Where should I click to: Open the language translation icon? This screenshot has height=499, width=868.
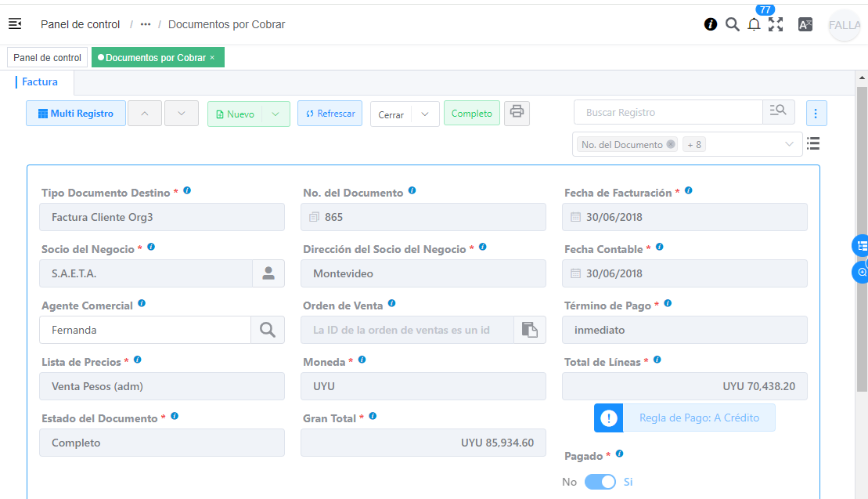(x=805, y=24)
